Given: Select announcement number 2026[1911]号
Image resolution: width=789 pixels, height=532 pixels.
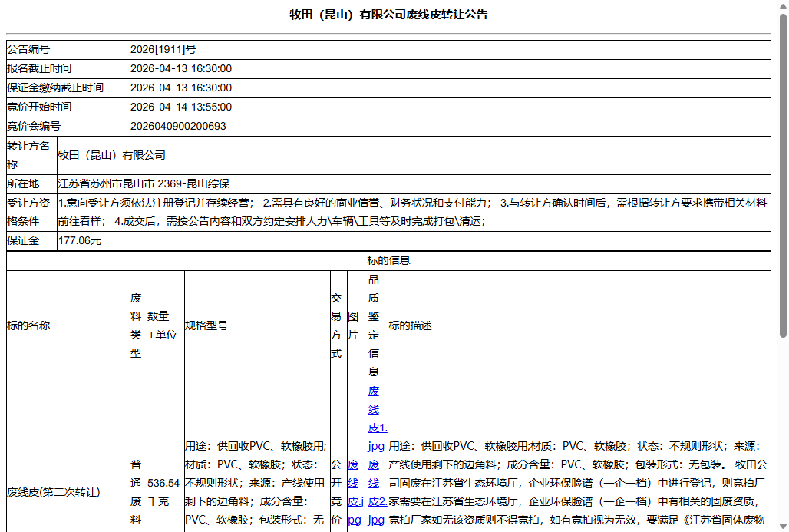Looking at the screenshot, I should point(163,49).
